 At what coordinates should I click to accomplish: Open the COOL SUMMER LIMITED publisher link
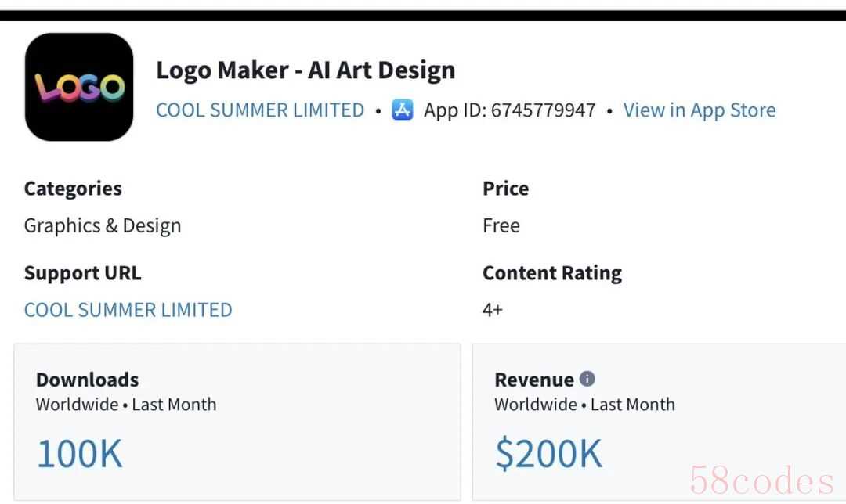pyautogui.click(x=260, y=110)
